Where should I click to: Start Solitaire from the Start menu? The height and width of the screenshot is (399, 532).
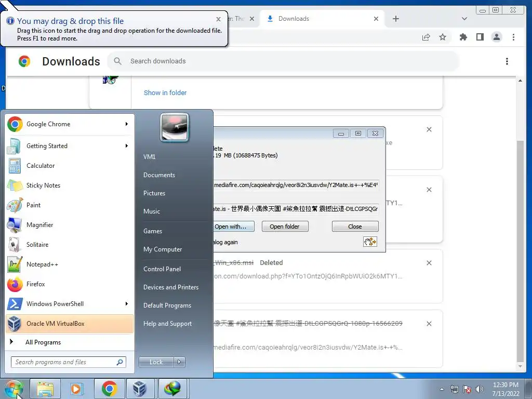pos(70,245)
